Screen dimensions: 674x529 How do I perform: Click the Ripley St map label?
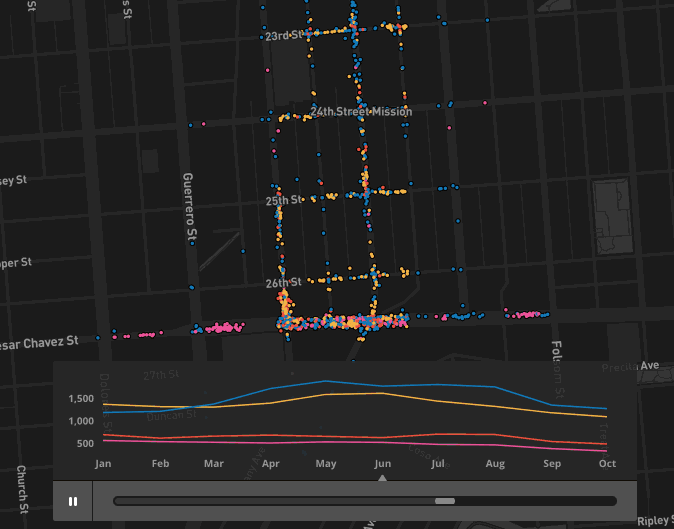click(655, 520)
